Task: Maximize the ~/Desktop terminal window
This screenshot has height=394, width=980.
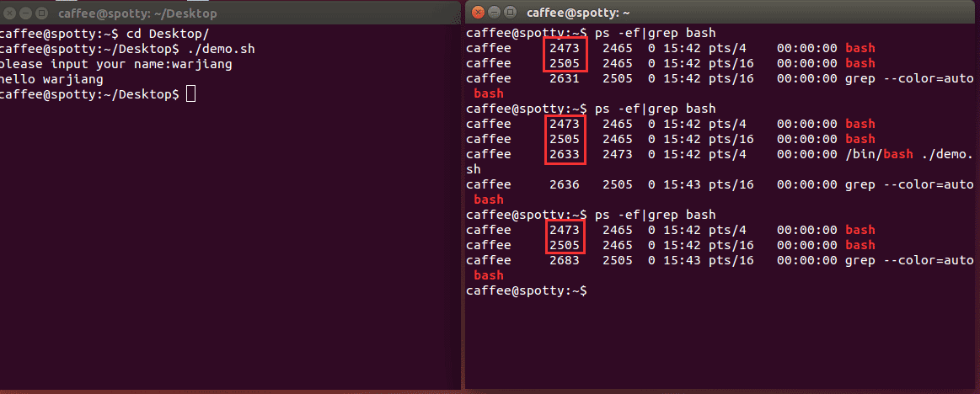Action: (41, 13)
